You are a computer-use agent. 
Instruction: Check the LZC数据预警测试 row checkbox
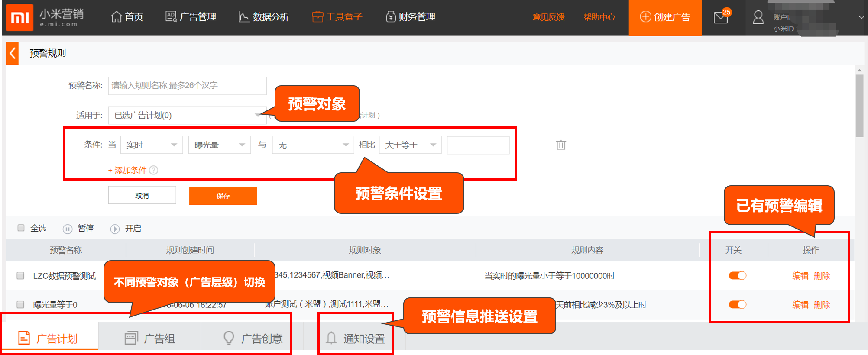pyautogui.click(x=20, y=276)
